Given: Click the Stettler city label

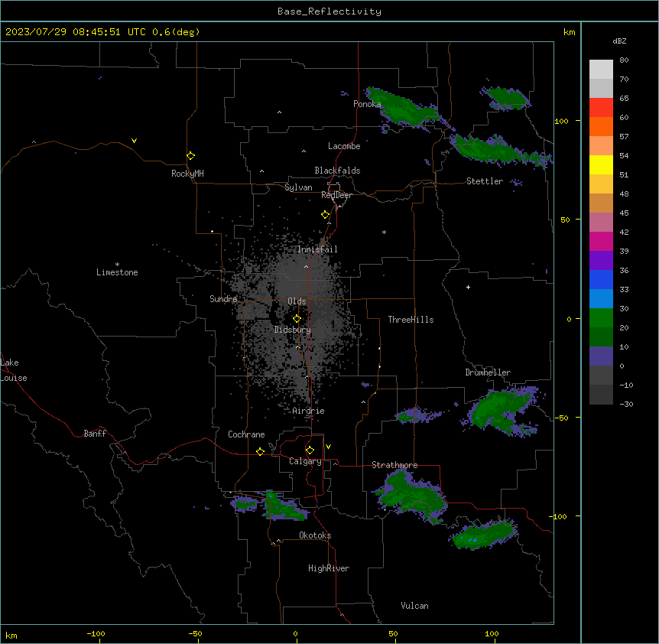Looking at the screenshot, I should [x=485, y=181].
